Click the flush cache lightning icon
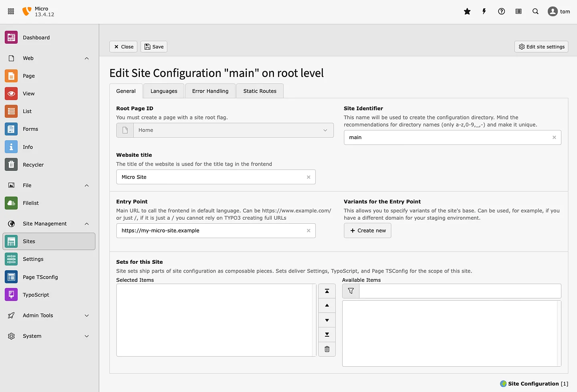This screenshot has height=392, width=577. 484,12
